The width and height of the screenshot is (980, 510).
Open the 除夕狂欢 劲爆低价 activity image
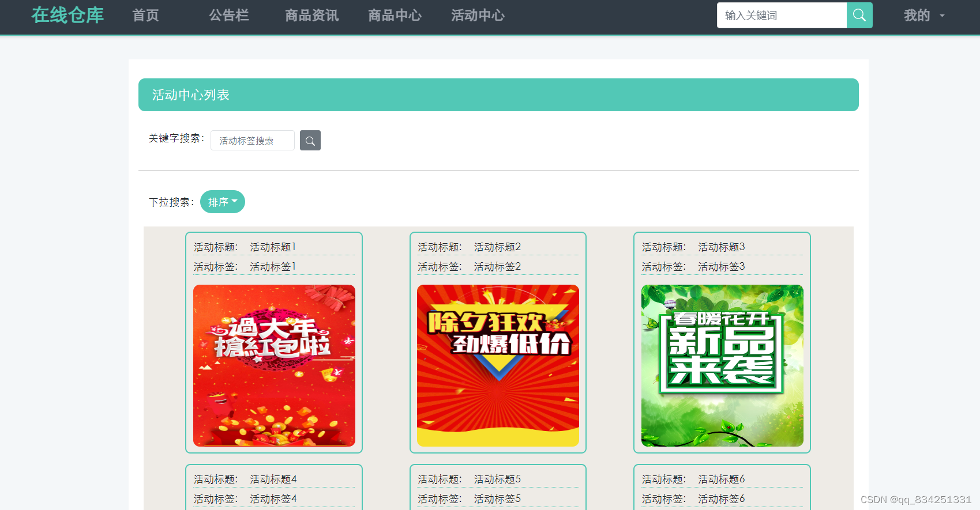point(498,365)
